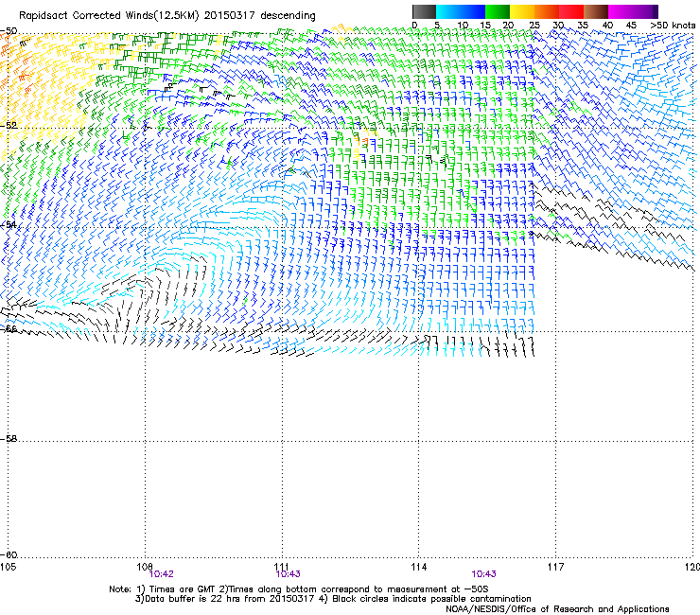Click the longitude label '114'

[419, 567]
